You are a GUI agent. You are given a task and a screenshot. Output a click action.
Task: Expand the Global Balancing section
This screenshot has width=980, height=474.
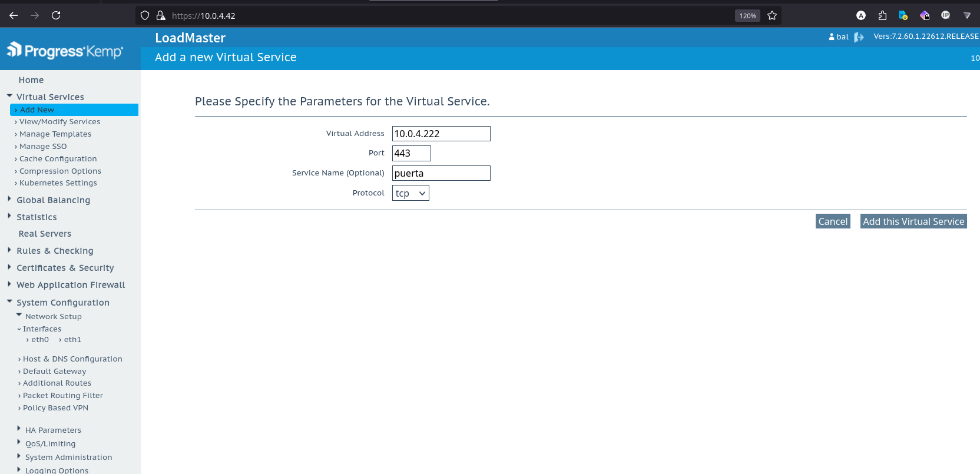pyautogui.click(x=53, y=200)
